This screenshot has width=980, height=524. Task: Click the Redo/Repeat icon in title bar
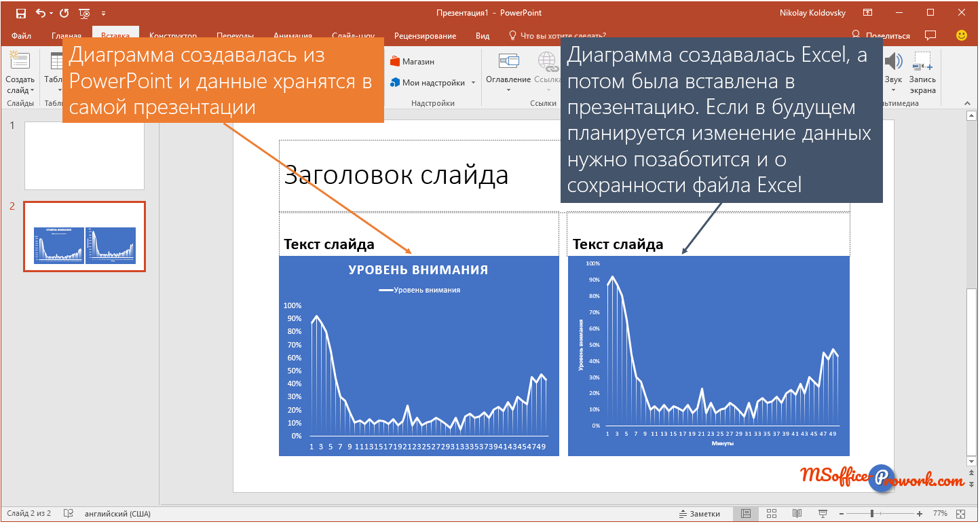64,13
